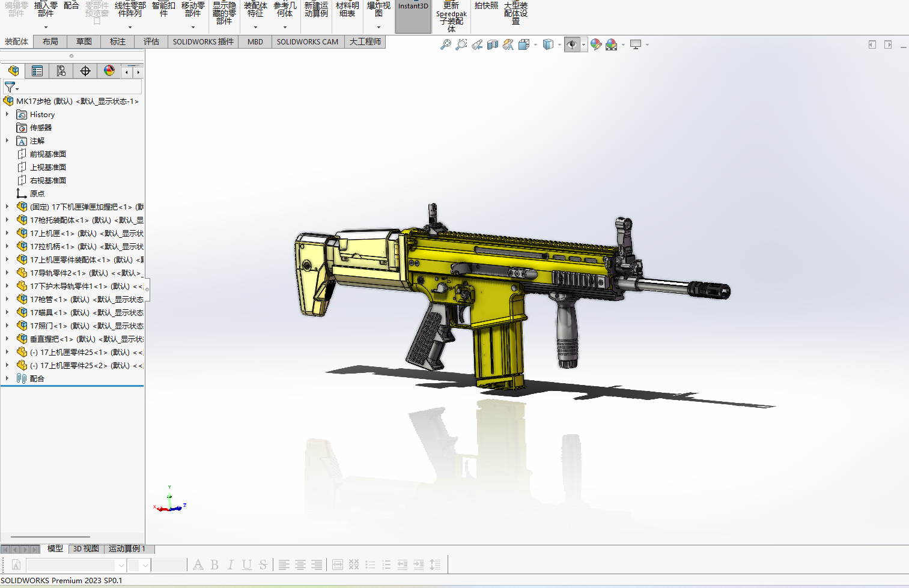This screenshot has height=588, width=909.
Task: Switch to SOLIDWORKS 插件 tab
Action: click(203, 41)
